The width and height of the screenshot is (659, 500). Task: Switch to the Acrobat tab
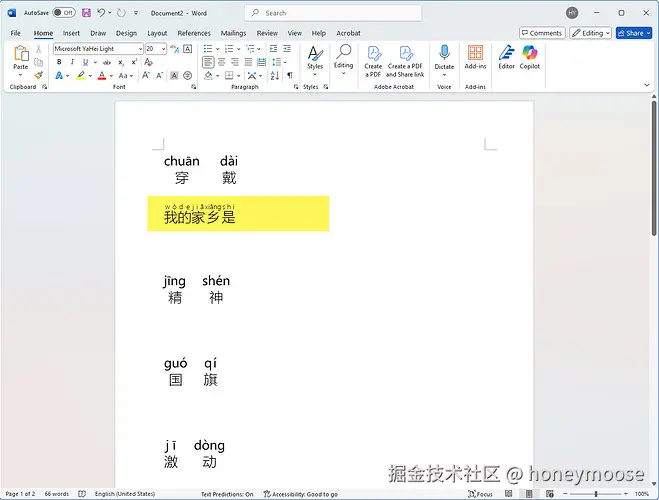348,33
